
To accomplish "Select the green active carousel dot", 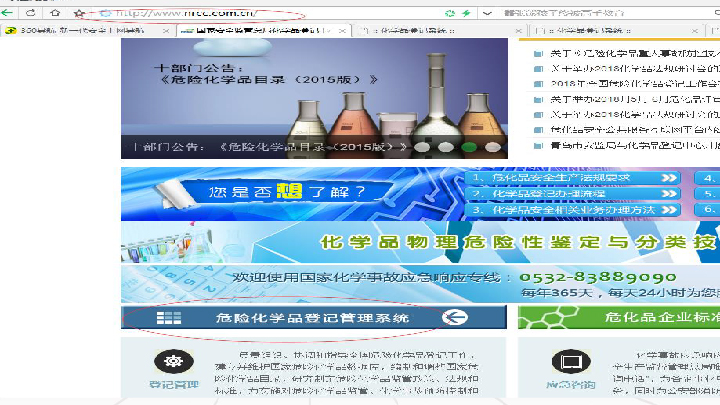I will click(469, 146).
